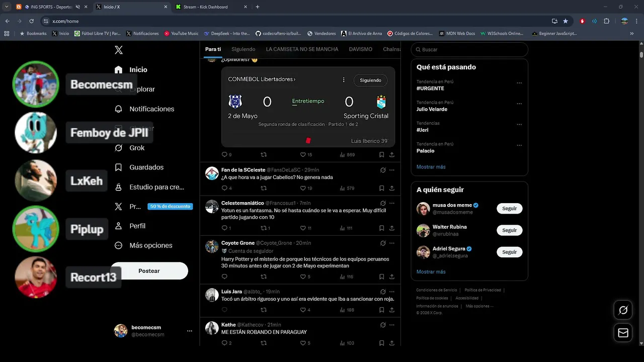
Task: Follow Adriel Segura
Action: [x=509, y=252]
